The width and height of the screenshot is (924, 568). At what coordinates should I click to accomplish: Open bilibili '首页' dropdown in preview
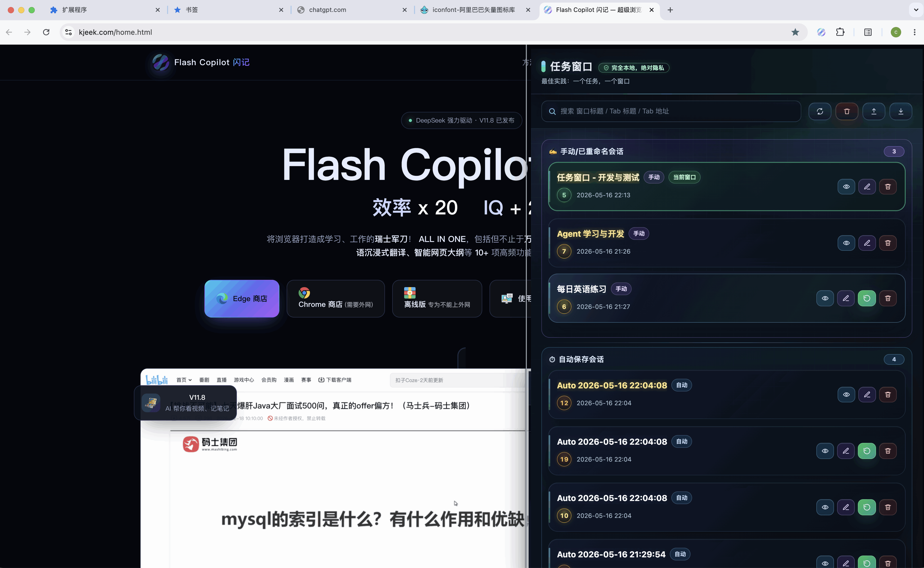point(184,380)
